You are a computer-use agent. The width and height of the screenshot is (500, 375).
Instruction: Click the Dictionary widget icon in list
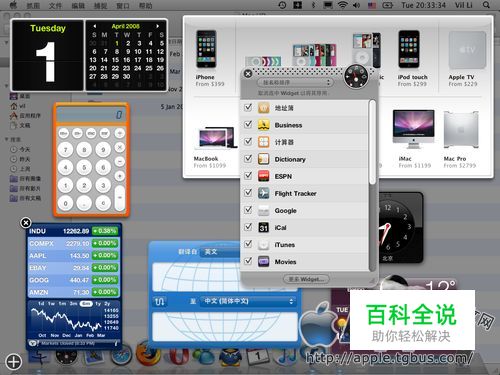coord(264,159)
